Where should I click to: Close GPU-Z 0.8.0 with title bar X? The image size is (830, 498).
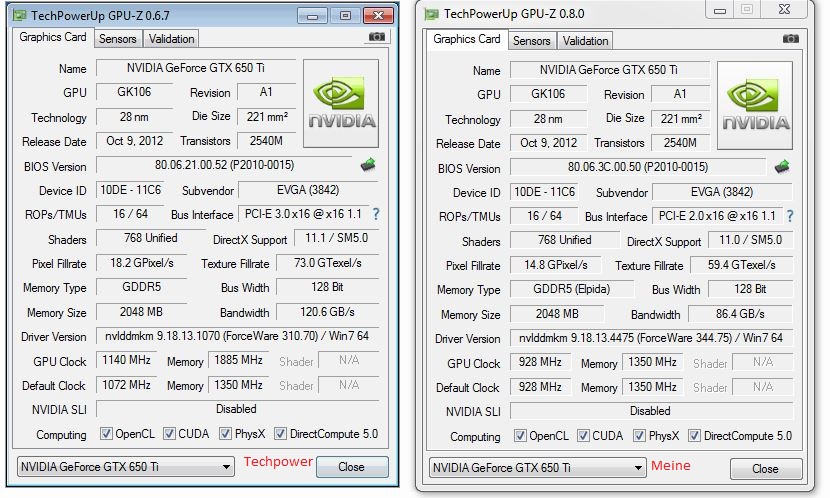(x=784, y=9)
